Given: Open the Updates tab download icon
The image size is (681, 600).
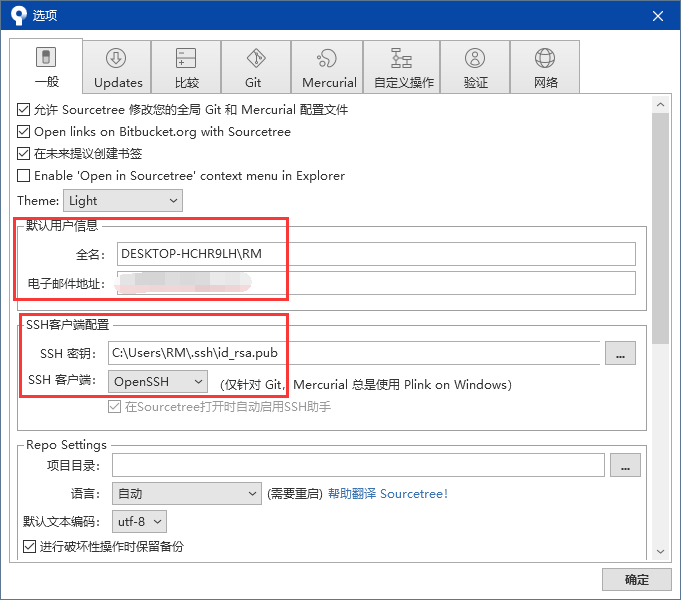Looking at the screenshot, I should pyautogui.click(x=116, y=58).
